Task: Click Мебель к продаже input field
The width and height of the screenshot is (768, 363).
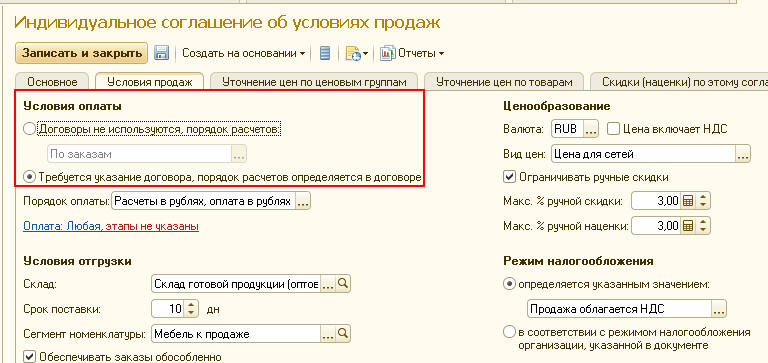Action: [236, 334]
